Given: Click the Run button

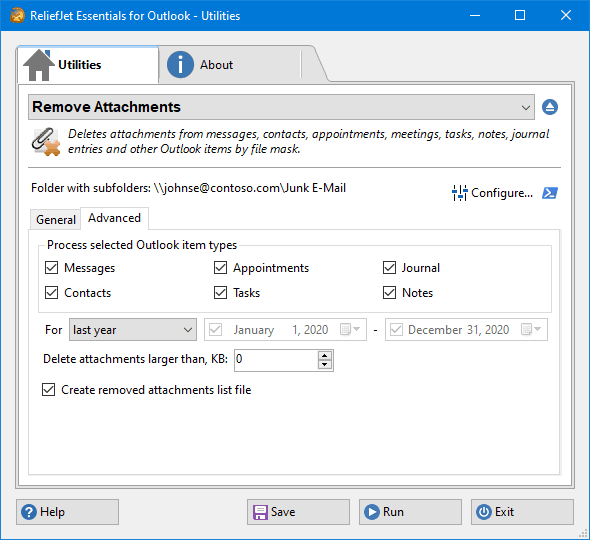Looking at the screenshot, I should click(x=410, y=512).
